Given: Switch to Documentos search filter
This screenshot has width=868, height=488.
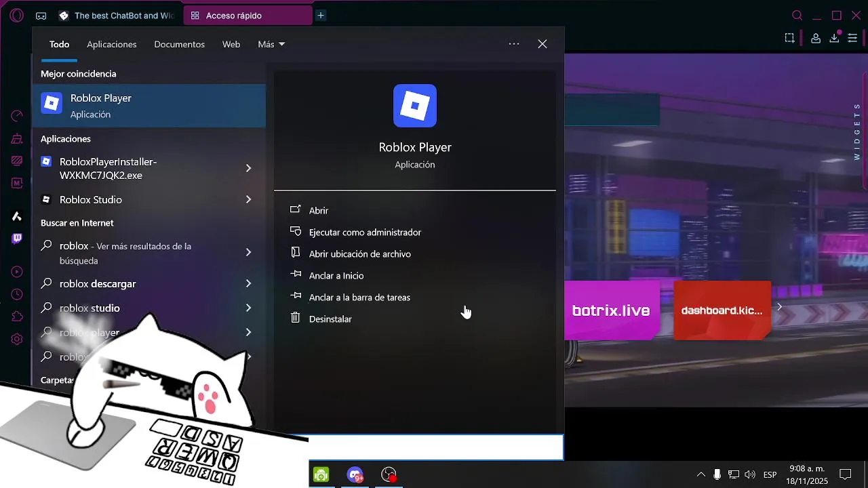Looking at the screenshot, I should (x=179, y=44).
